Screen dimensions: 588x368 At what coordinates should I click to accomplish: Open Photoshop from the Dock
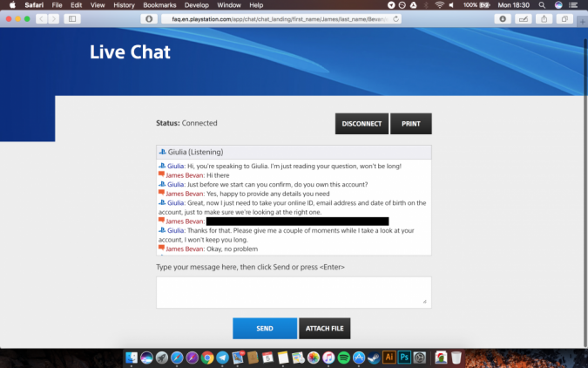[404, 358]
